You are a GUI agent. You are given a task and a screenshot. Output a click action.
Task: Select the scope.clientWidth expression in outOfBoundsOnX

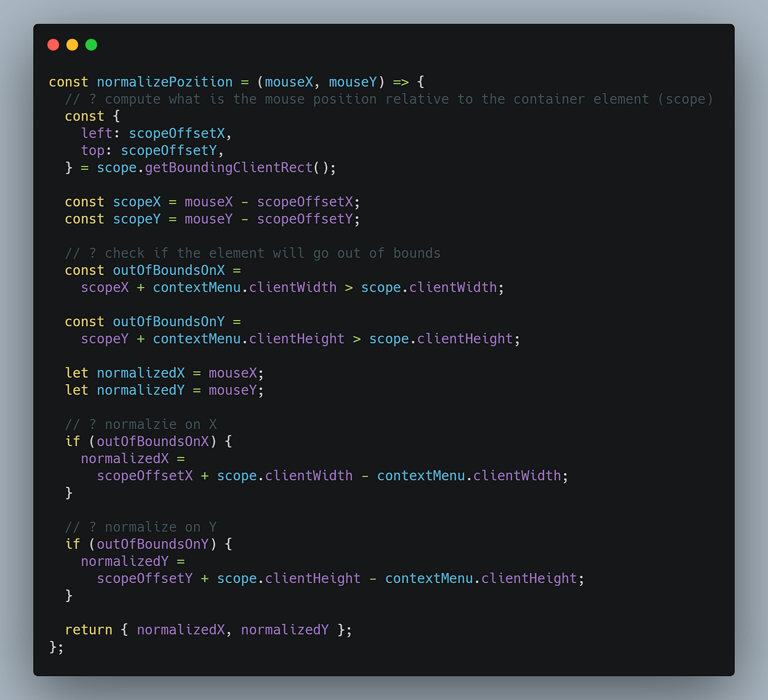(429, 287)
